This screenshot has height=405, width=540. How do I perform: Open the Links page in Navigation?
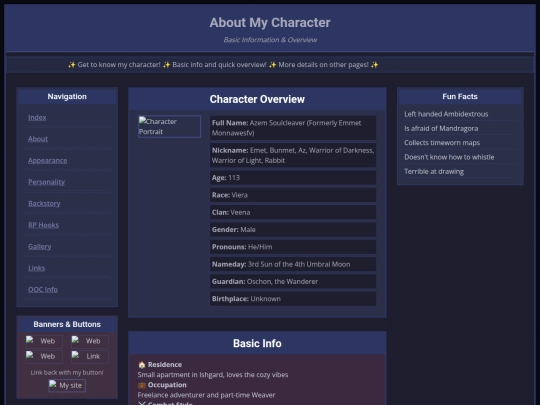(x=37, y=268)
